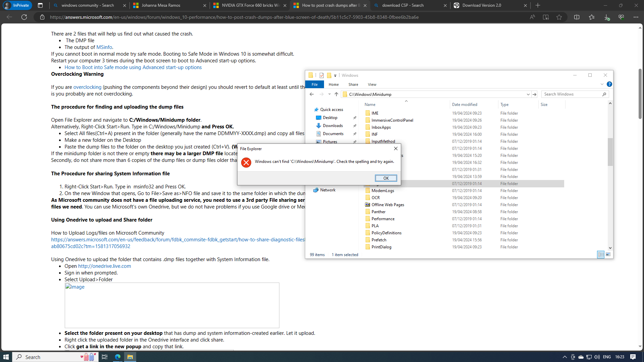
Task: Click the Properties quick access toolbar icon
Action: pos(322,75)
